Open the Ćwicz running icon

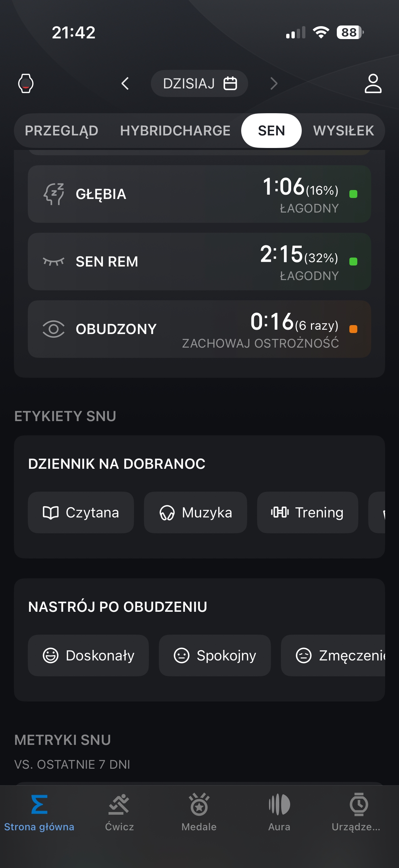(x=119, y=805)
